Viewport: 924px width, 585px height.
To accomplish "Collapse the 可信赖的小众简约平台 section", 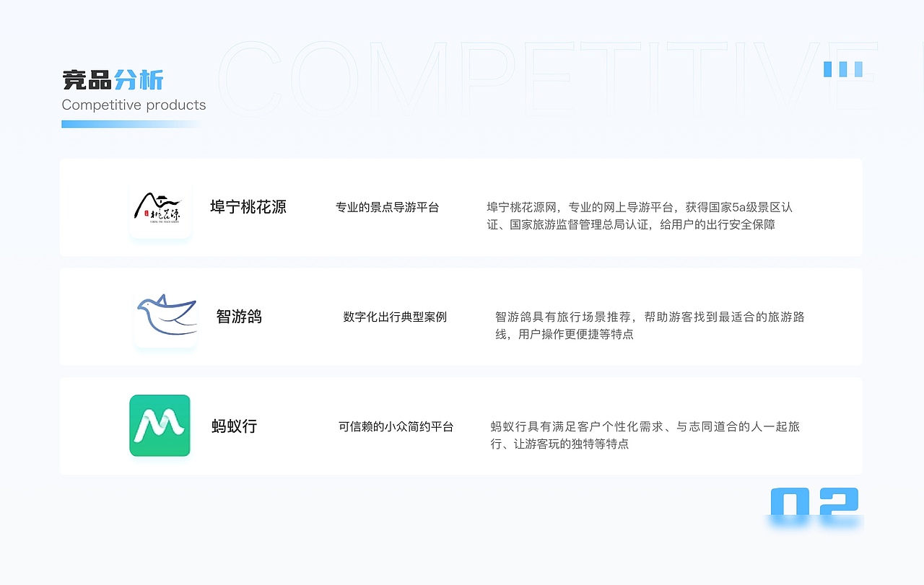I will tap(396, 426).
